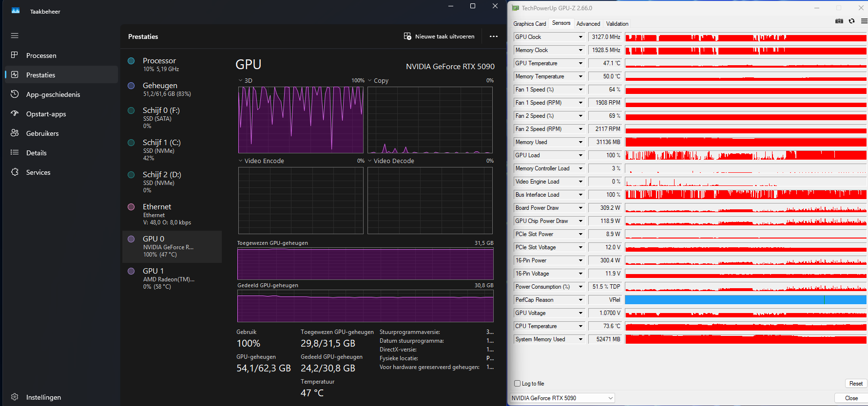This screenshot has width=868, height=406.
Task: Click Nieuwe taak uitvoeren button
Action: tap(439, 37)
